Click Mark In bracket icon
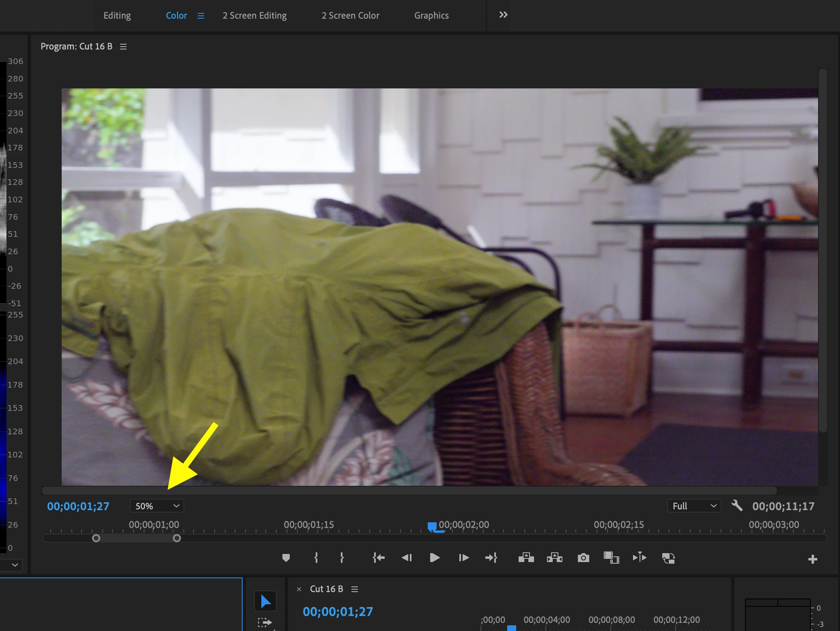 click(x=316, y=558)
